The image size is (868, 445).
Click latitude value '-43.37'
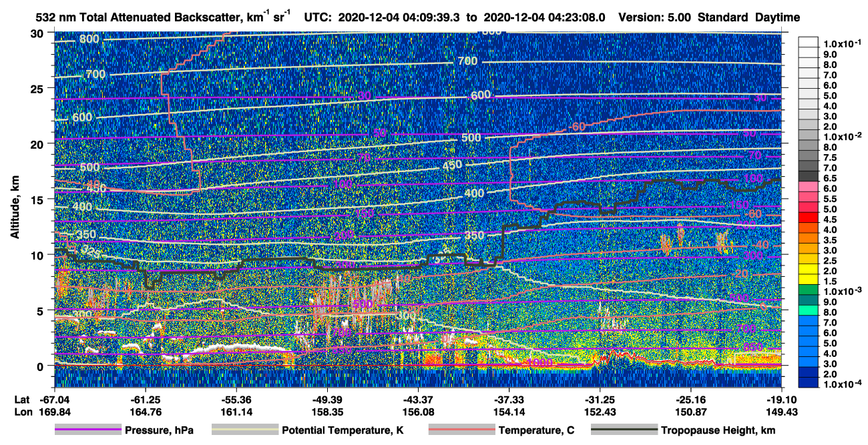(x=418, y=399)
